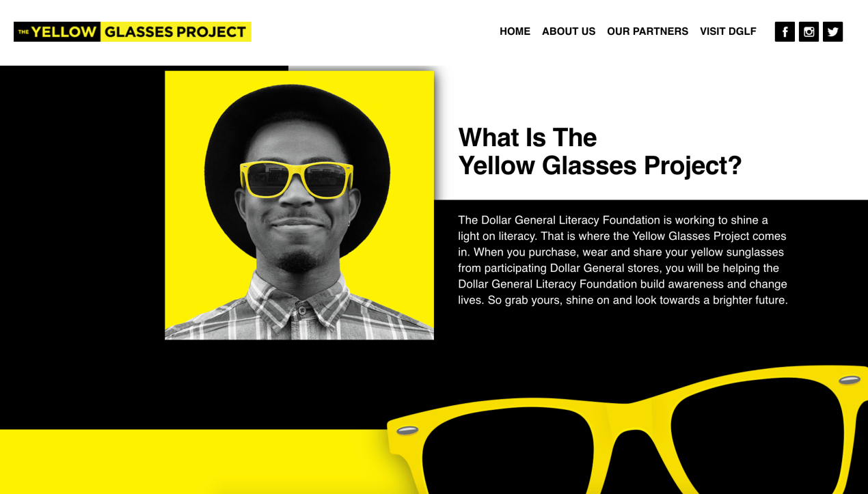Go to the HOME nav item

(x=515, y=31)
